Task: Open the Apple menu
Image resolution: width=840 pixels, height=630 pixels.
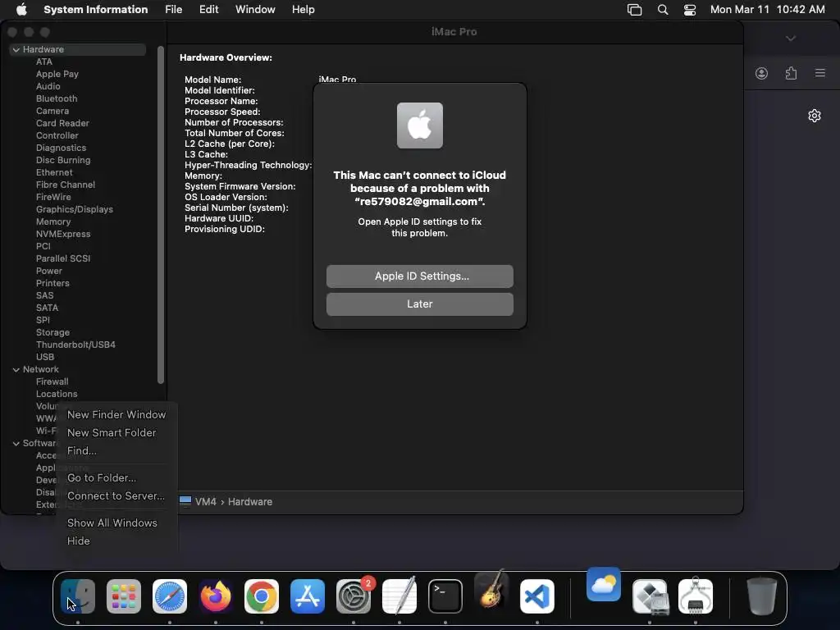Action: tap(21, 10)
